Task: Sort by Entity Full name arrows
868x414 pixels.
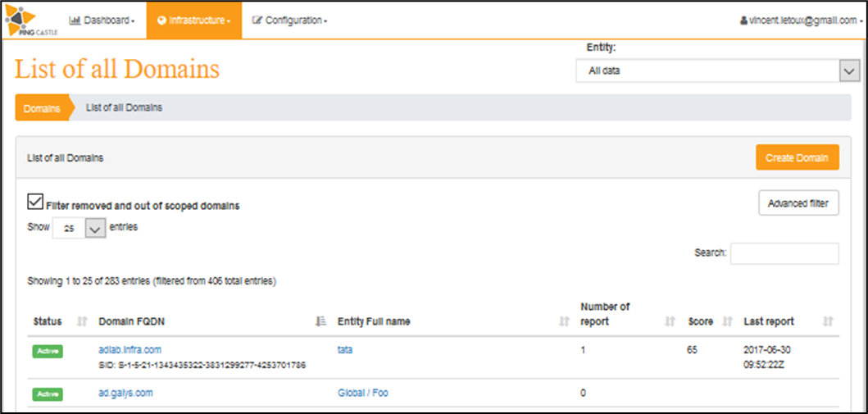Action: coord(564,321)
